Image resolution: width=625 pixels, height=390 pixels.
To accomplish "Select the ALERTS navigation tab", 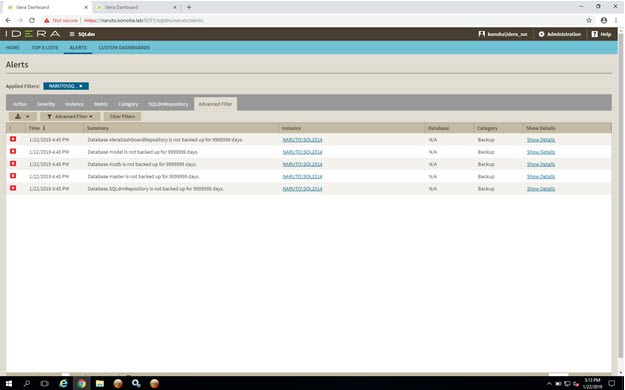I will pyautogui.click(x=78, y=47).
